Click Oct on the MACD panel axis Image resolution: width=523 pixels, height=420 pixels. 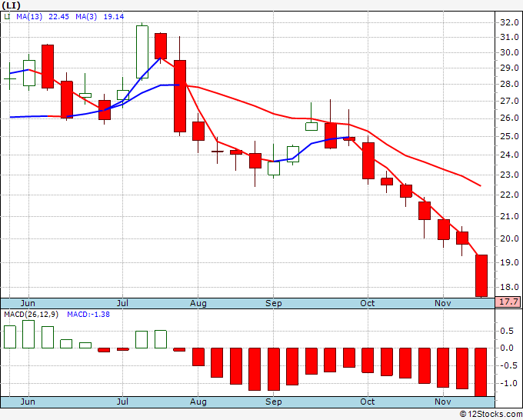point(368,402)
